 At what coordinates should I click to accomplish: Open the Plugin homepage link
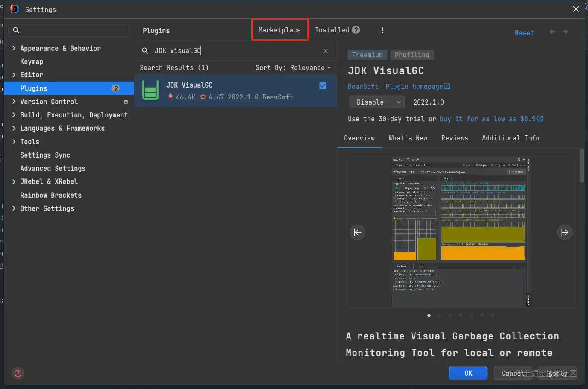point(414,86)
